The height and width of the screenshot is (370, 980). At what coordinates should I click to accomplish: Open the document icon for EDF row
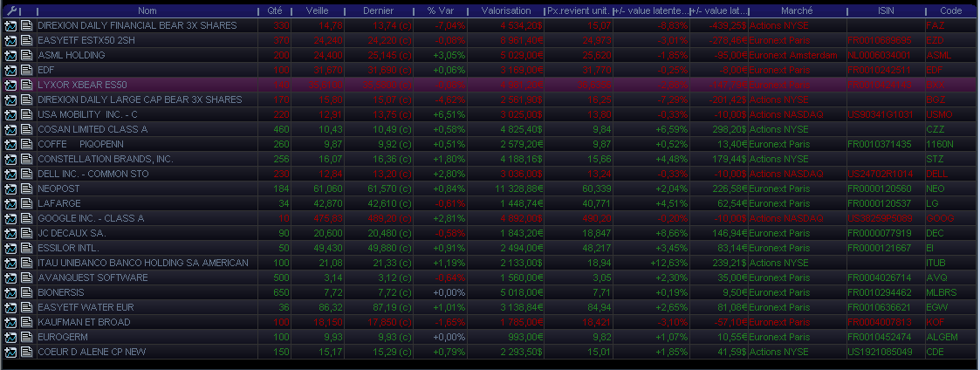(26, 70)
